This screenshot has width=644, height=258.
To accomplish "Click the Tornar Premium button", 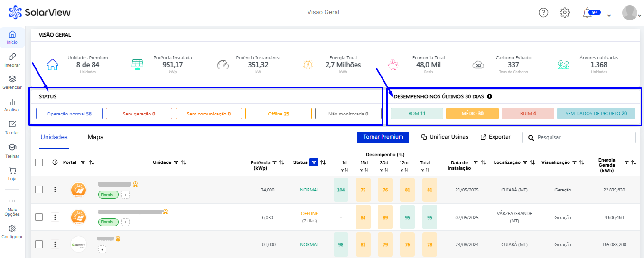I will tap(383, 137).
